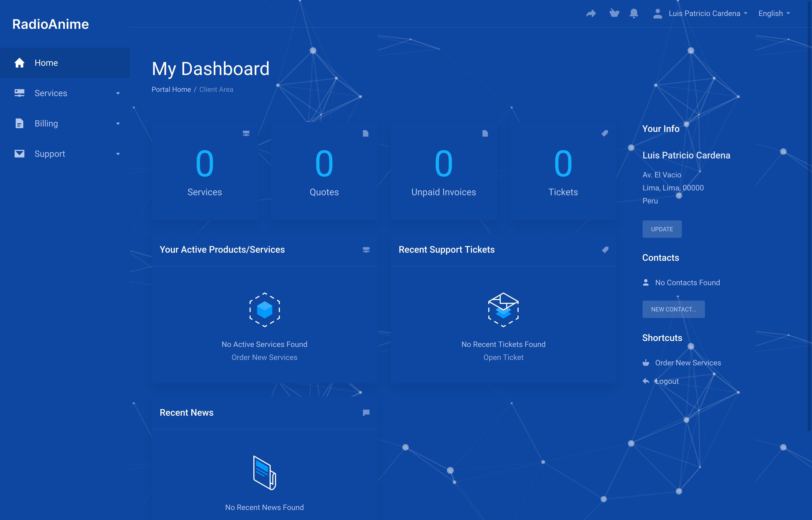Click the Open Ticket link

click(503, 358)
